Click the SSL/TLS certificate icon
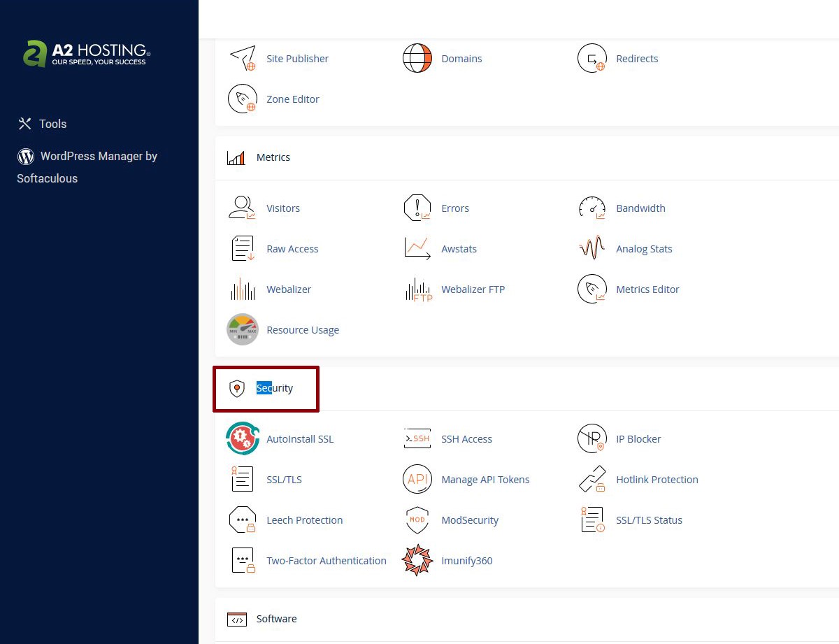The height and width of the screenshot is (644, 839). pos(243,480)
